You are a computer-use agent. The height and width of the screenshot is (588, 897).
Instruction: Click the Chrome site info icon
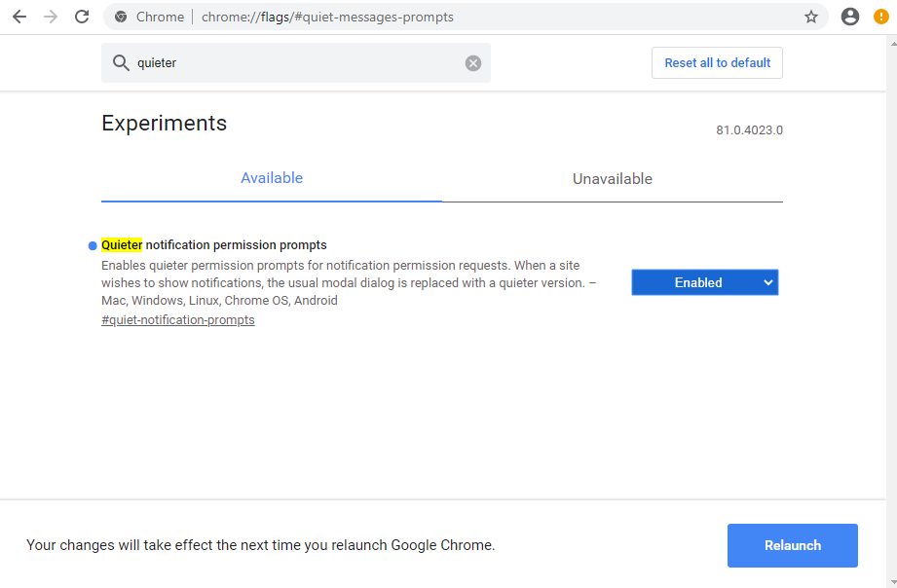[x=121, y=17]
